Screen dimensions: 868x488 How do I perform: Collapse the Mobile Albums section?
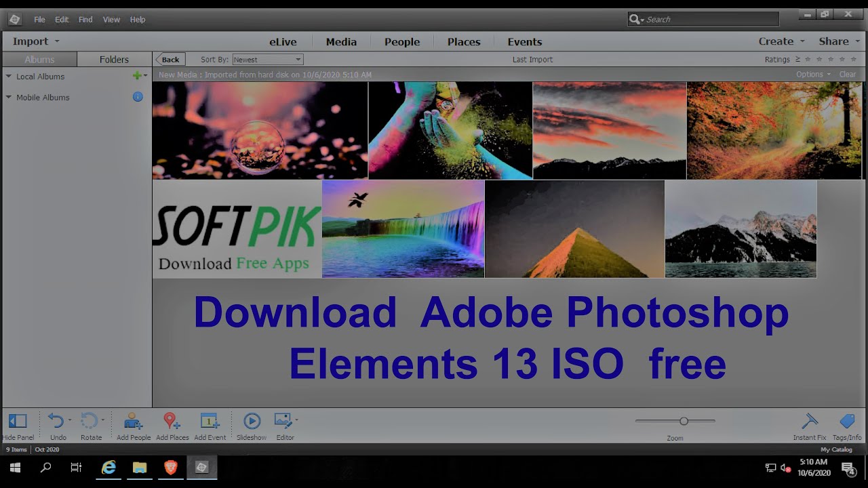click(x=9, y=98)
